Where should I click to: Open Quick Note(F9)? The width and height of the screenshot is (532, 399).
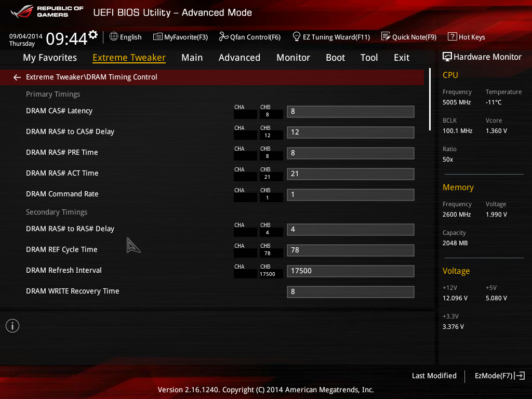414,37
